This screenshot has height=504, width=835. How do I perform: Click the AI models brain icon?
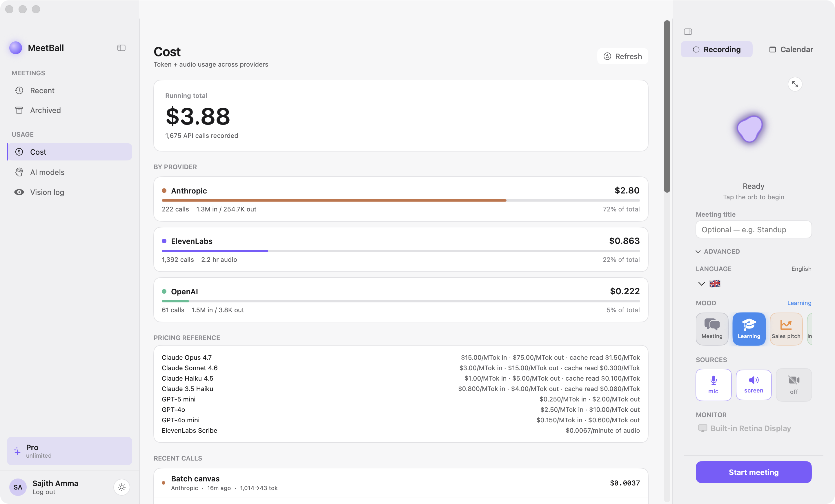(19, 172)
